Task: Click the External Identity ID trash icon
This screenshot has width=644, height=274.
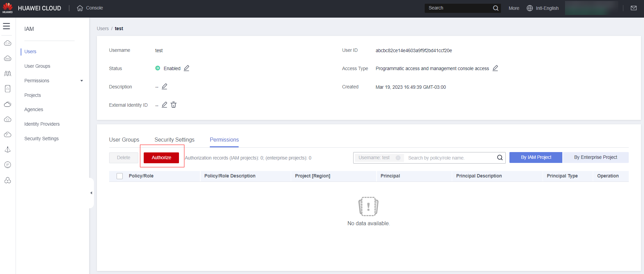Action: (x=174, y=105)
